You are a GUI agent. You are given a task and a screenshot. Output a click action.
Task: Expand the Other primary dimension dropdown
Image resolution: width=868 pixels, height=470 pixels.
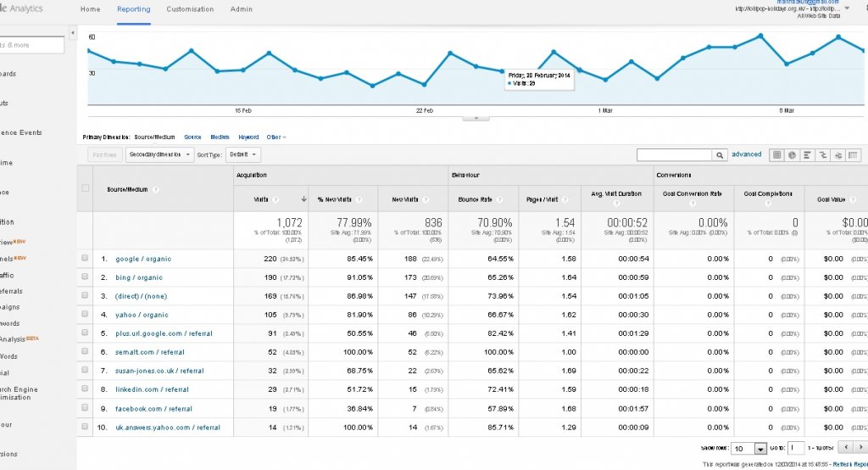(x=276, y=137)
